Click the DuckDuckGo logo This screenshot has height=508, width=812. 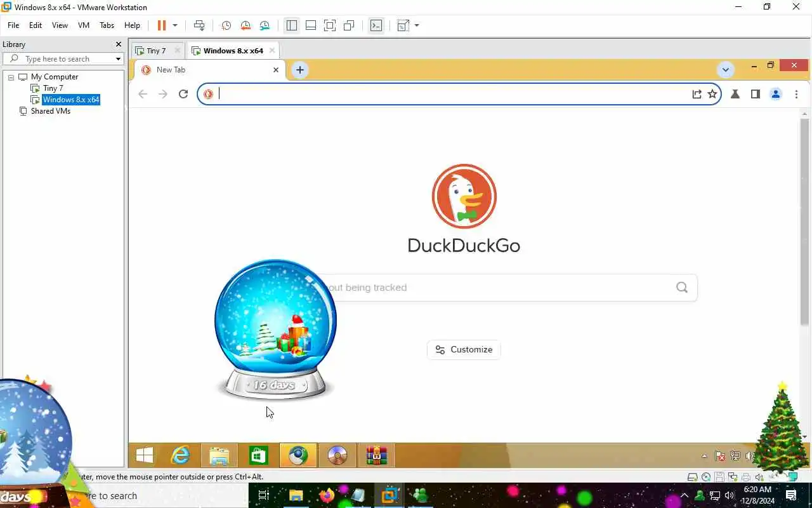point(464,196)
